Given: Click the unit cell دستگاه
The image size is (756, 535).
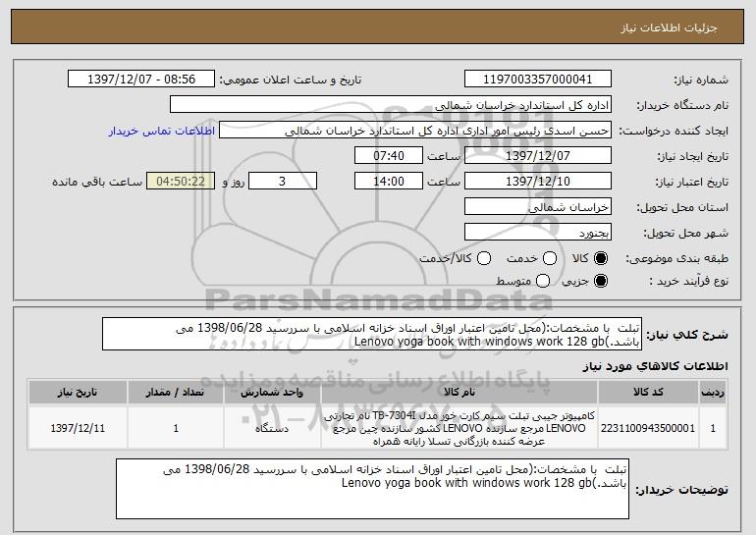Looking at the screenshot, I should [x=272, y=428].
